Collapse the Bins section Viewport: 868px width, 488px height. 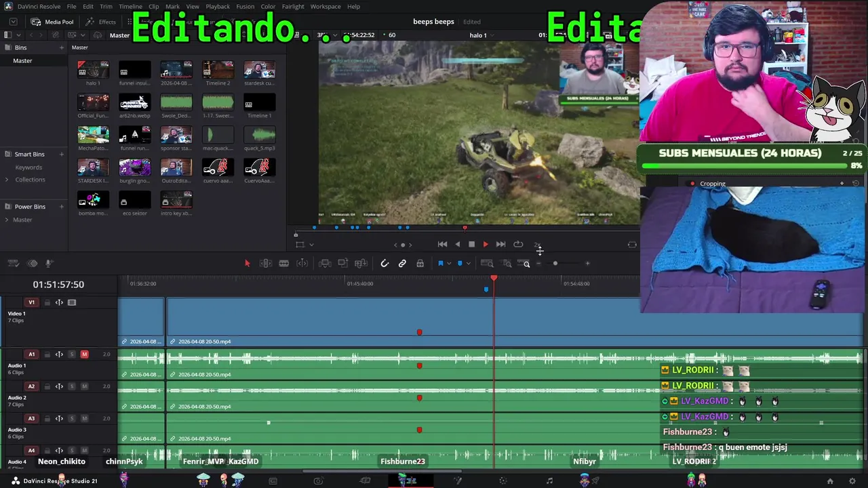[x=7, y=47]
